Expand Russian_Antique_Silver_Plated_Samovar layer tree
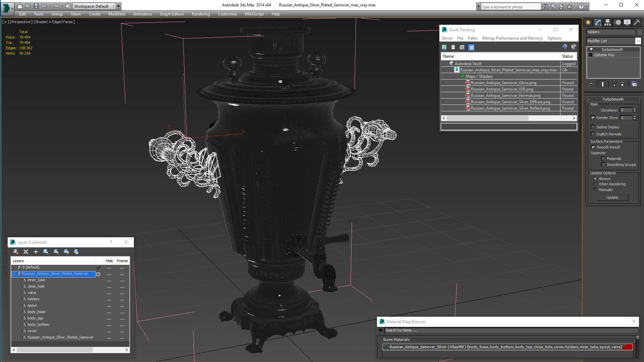 (x=13, y=274)
